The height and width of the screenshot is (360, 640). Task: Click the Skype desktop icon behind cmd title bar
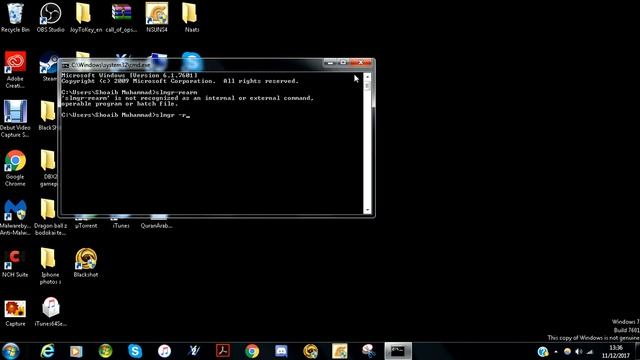(x=192, y=61)
